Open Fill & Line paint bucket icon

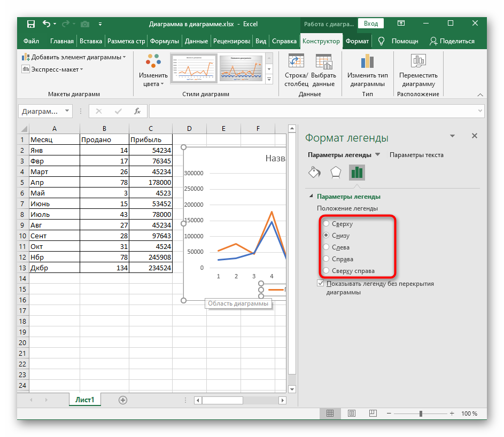[x=314, y=172]
